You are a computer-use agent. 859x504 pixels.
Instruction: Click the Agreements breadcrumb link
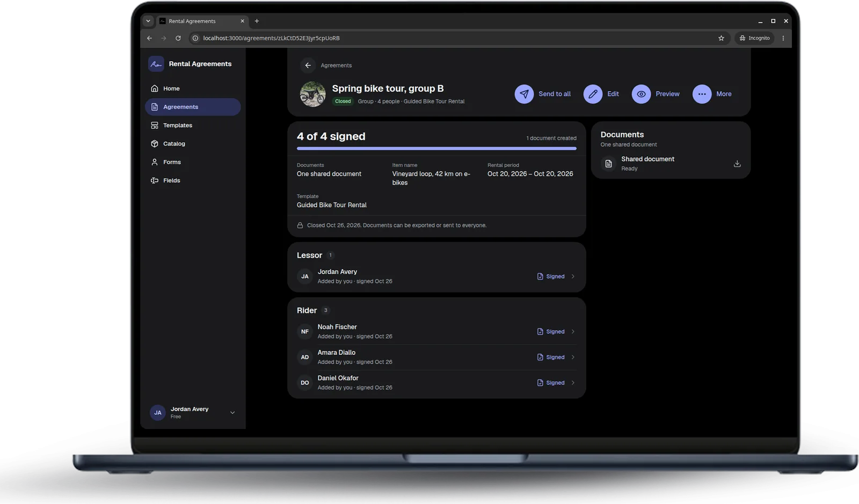(x=336, y=65)
